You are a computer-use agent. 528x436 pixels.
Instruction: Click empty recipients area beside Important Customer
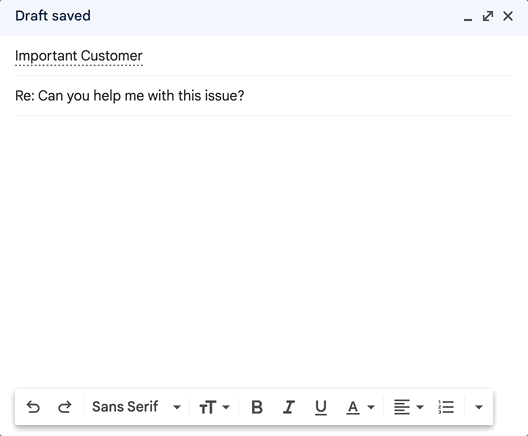coord(327,56)
